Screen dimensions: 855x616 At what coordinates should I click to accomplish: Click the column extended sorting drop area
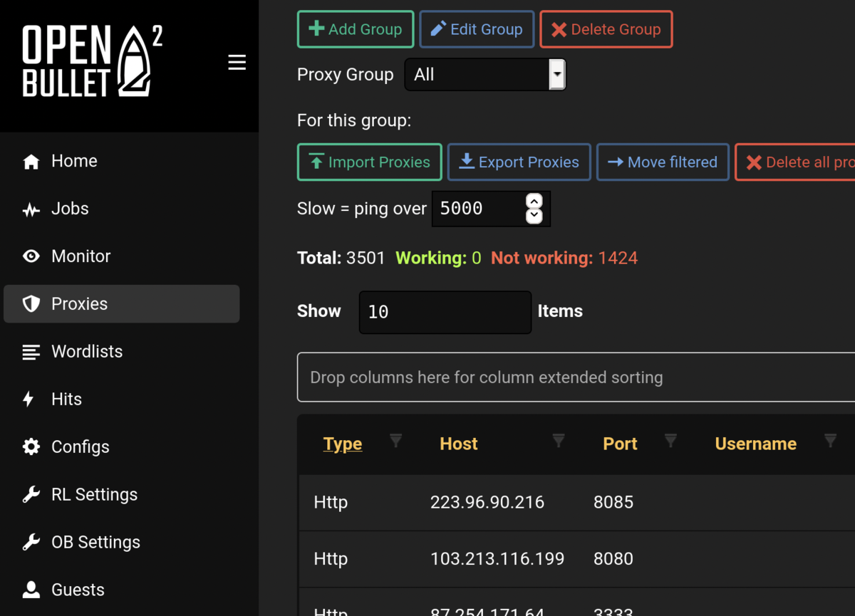tap(576, 377)
